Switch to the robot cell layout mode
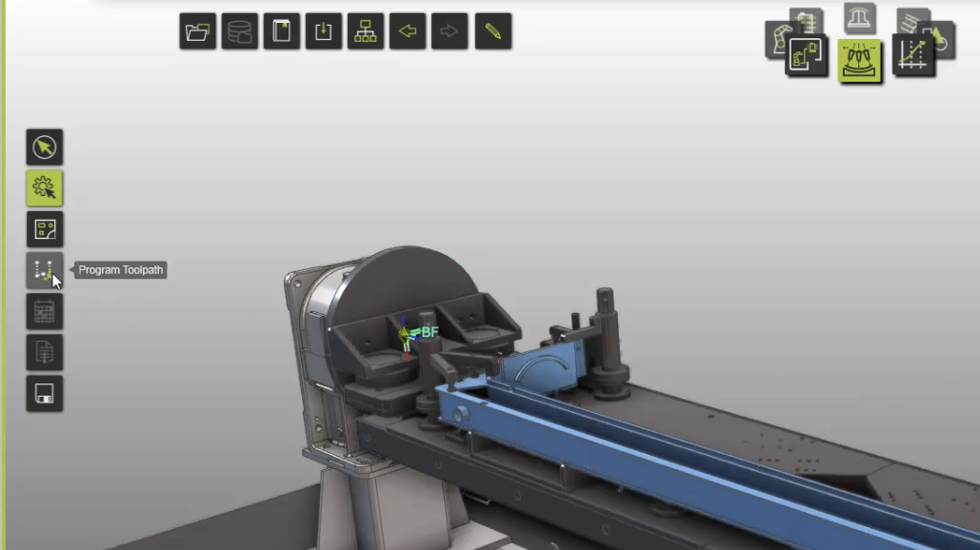This screenshot has width=980, height=550. coord(806,56)
